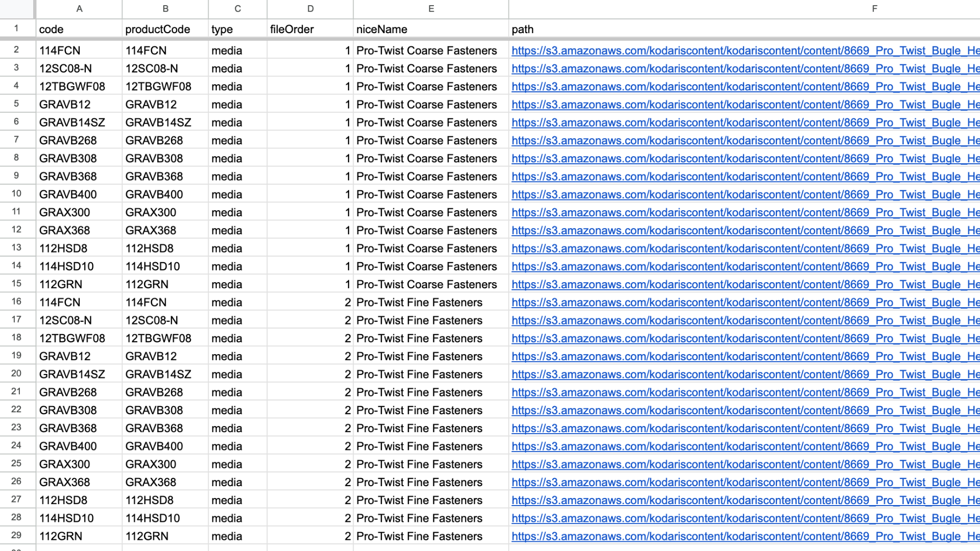Click the select-all corner box

pos(17,9)
